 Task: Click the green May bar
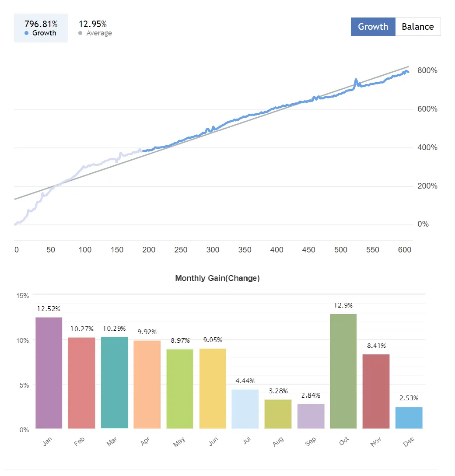(180, 388)
